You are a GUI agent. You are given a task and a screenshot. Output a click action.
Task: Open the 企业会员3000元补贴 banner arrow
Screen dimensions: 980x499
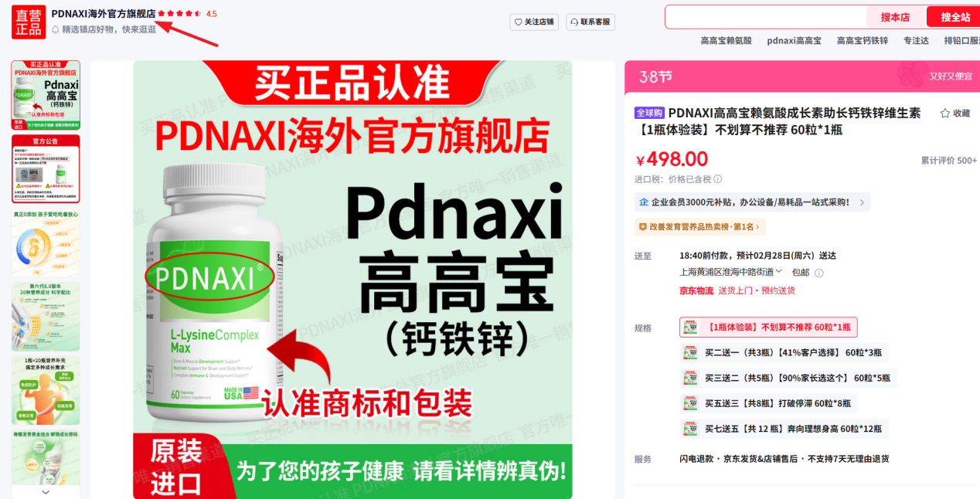pos(863,202)
